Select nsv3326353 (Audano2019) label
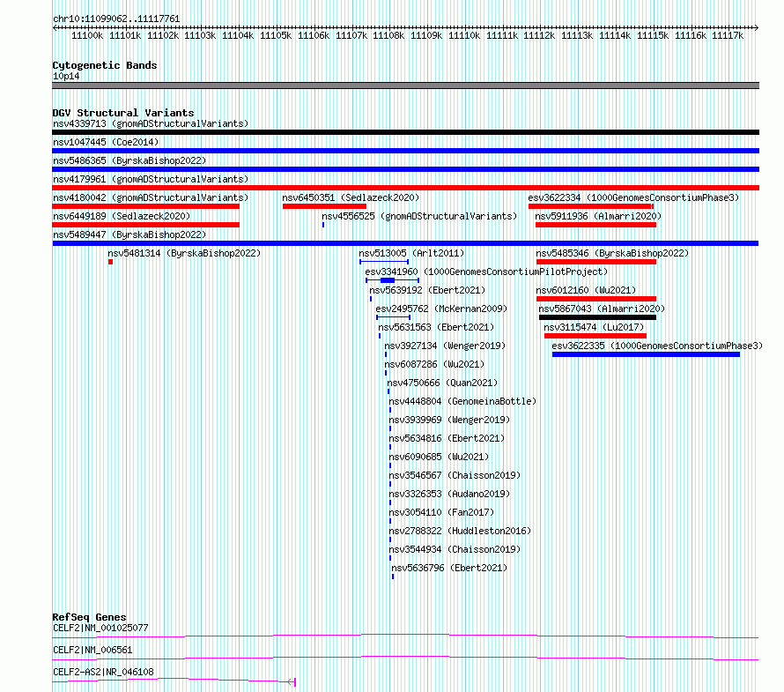 click(x=449, y=494)
